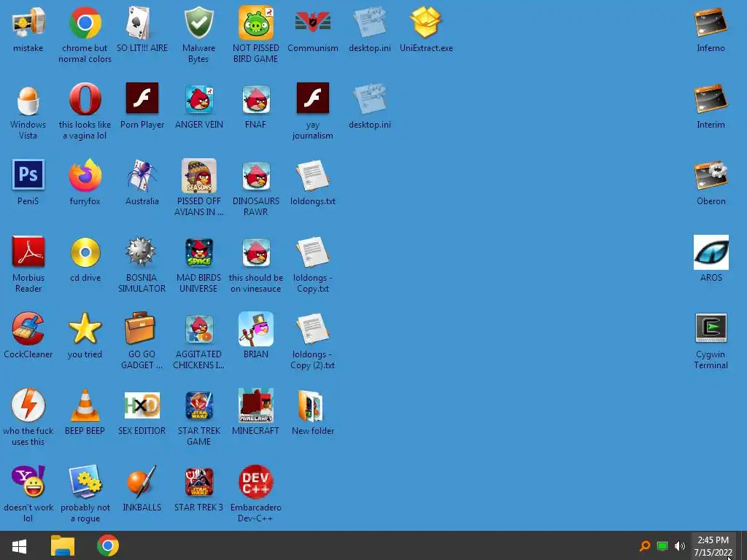Image resolution: width=747 pixels, height=560 pixels.
Task: Select the 'Australia' spider solitaire icon
Action: point(142,176)
